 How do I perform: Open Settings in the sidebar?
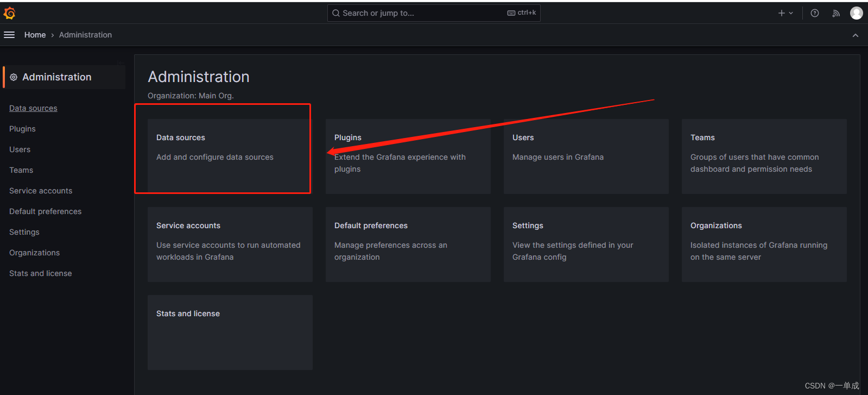24,232
